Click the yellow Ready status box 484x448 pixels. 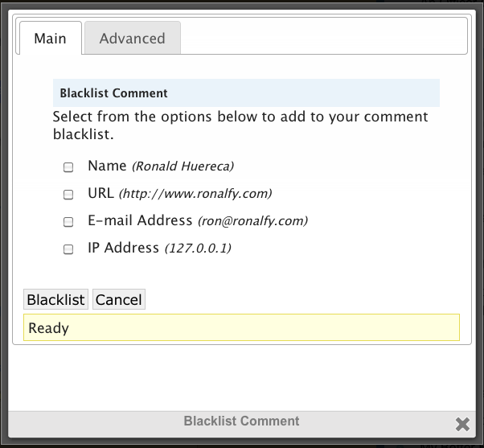pyautogui.click(x=241, y=327)
